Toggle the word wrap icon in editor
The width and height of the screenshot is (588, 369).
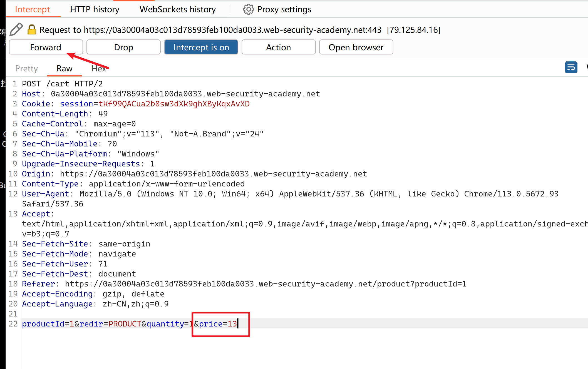(571, 68)
